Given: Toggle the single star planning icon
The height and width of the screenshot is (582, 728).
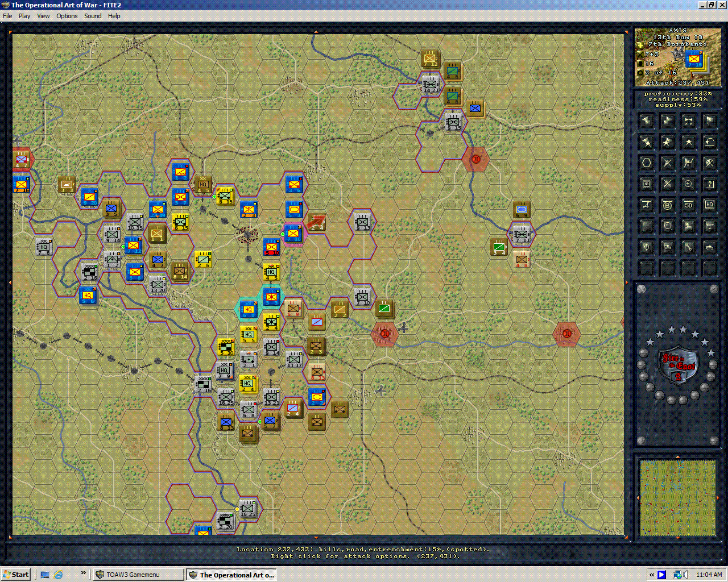Looking at the screenshot, I should tap(688, 142).
